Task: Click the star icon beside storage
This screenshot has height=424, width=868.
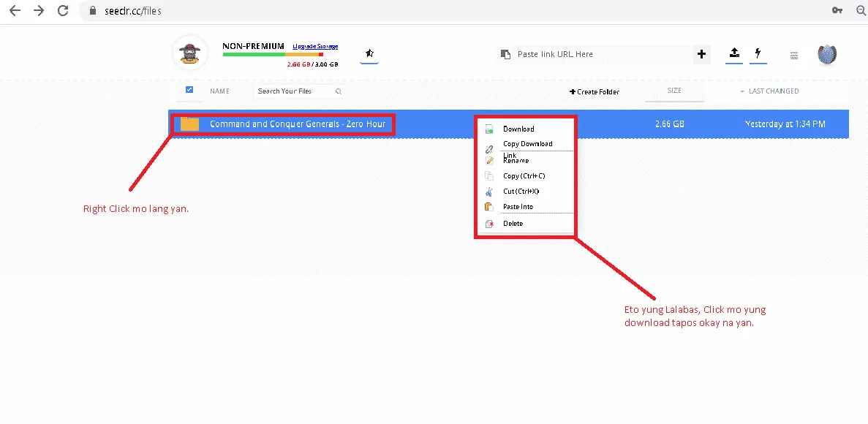Action: 369,53
